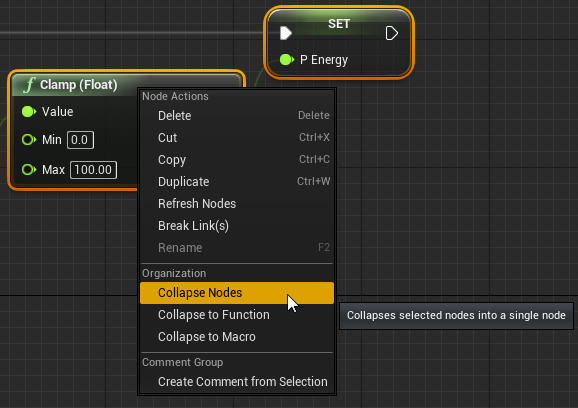Image resolution: width=578 pixels, height=408 pixels.
Task: Click the Value float pin on Clamp
Action: coord(29,111)
